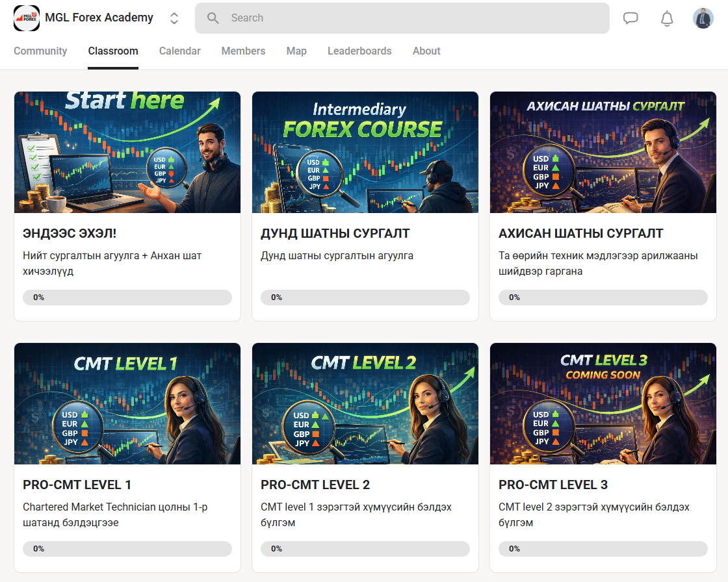The image size is (728, 582).
Task: Click the ЭНДЭЭС ЭХЭЛ! progress bar
Action: click(127, 297)
